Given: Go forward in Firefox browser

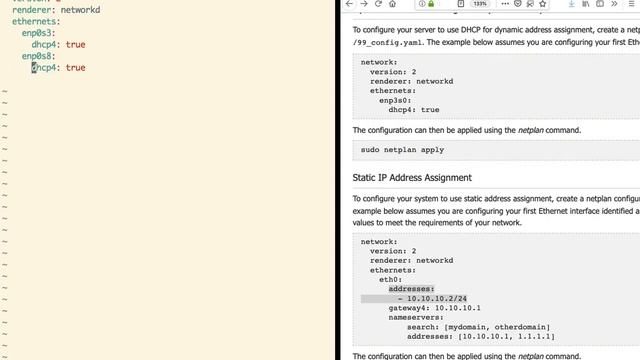Looking at the screenshot, I should [x=364, y=4].
